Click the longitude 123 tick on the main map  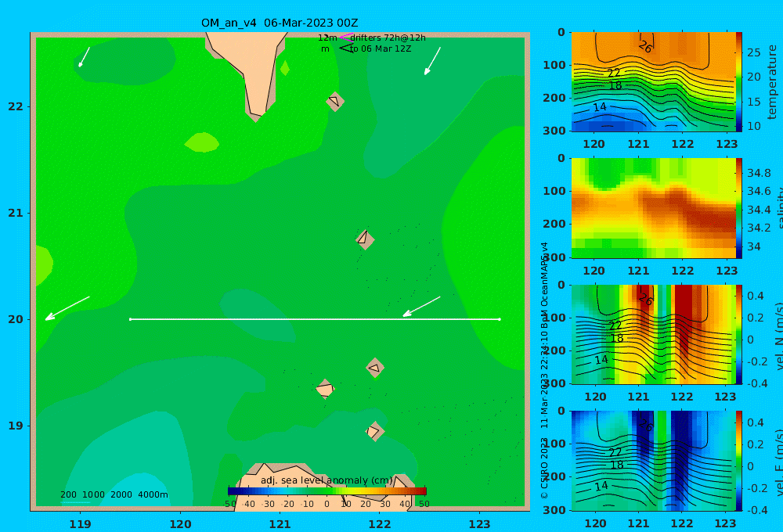pyautogui.click(x=480, y=524)
